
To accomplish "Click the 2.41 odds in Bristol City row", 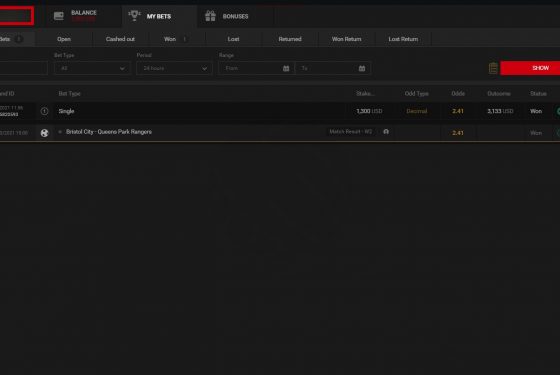I will (458, 133).
